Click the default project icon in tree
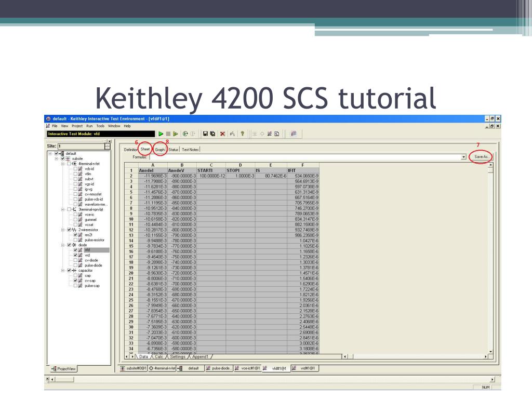Viewport: 532px width, 399px height. 62,154
